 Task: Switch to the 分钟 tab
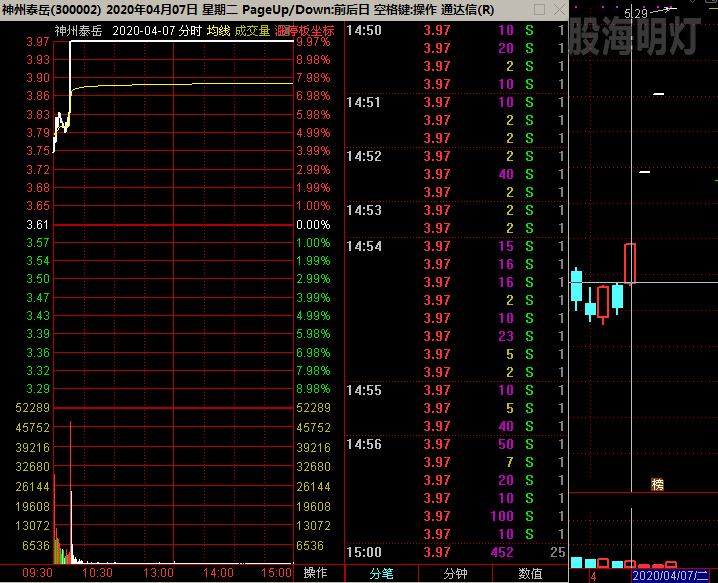[x=455, y=573]
